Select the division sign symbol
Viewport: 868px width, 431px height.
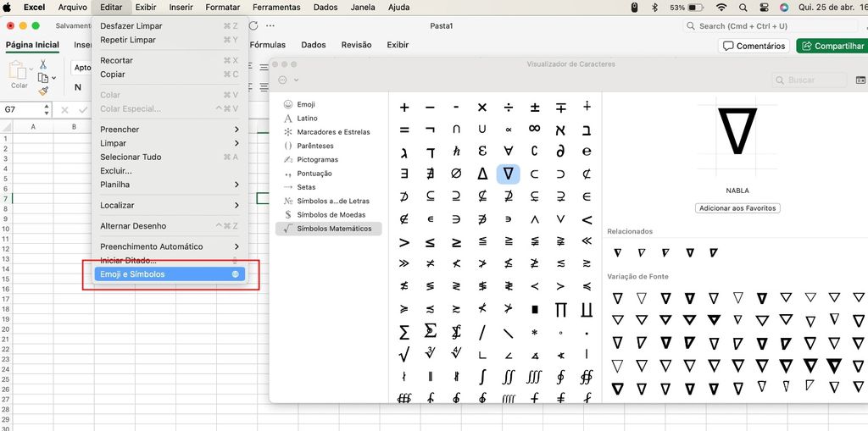[509, 108]
